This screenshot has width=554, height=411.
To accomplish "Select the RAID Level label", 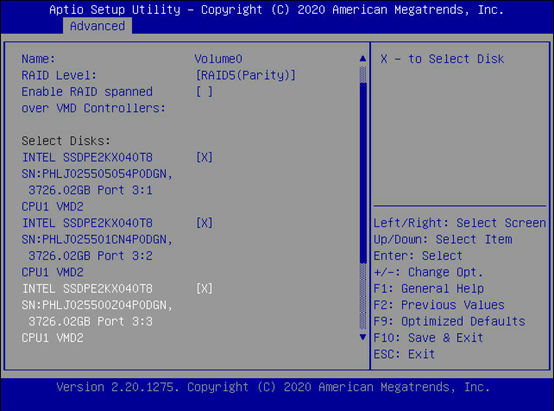I will pos(59,75).
